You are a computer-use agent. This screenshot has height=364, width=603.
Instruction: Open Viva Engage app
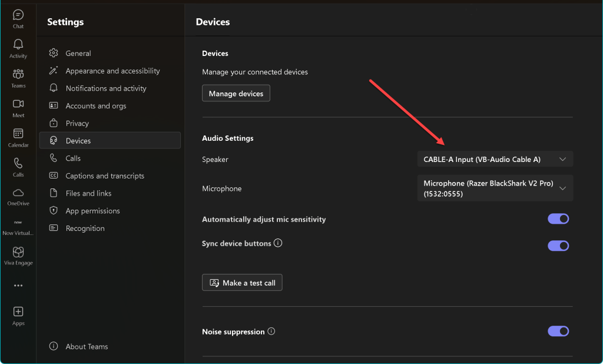(18, 256)
